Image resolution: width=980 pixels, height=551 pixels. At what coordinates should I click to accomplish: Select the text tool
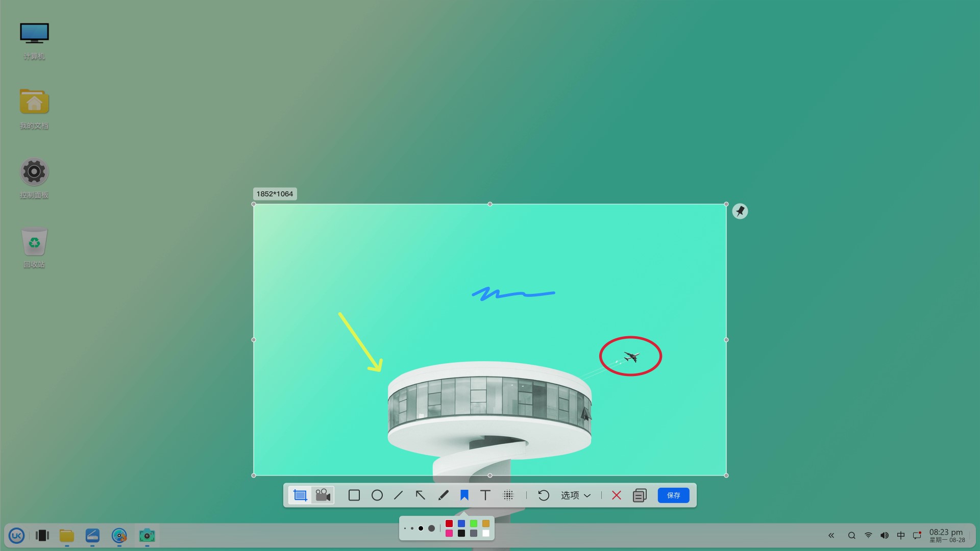coord(485,495)
